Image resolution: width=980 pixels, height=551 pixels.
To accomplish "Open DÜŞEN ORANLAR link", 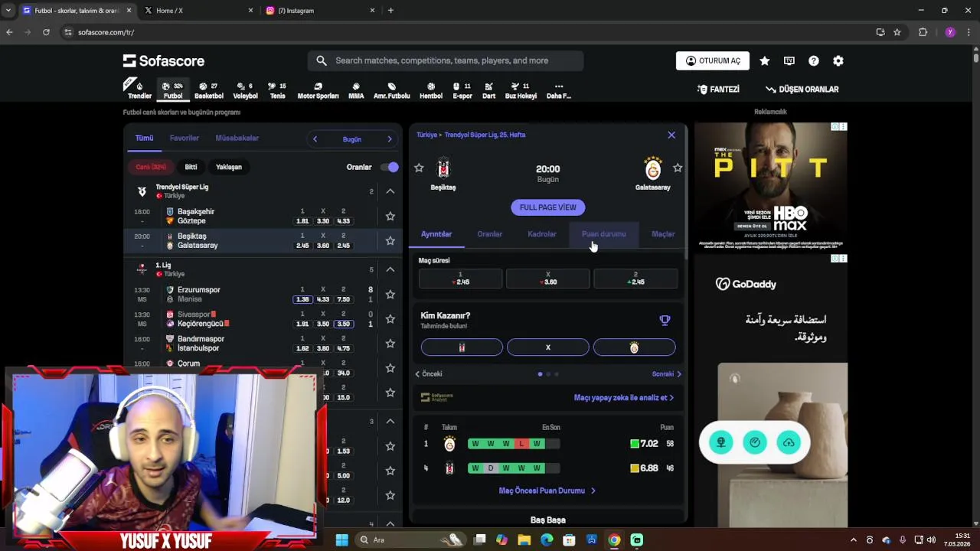I will [x=802, y=90].
